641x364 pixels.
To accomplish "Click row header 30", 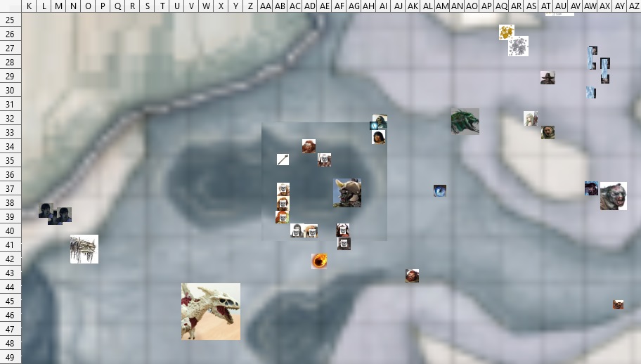I will coord(11,90).
